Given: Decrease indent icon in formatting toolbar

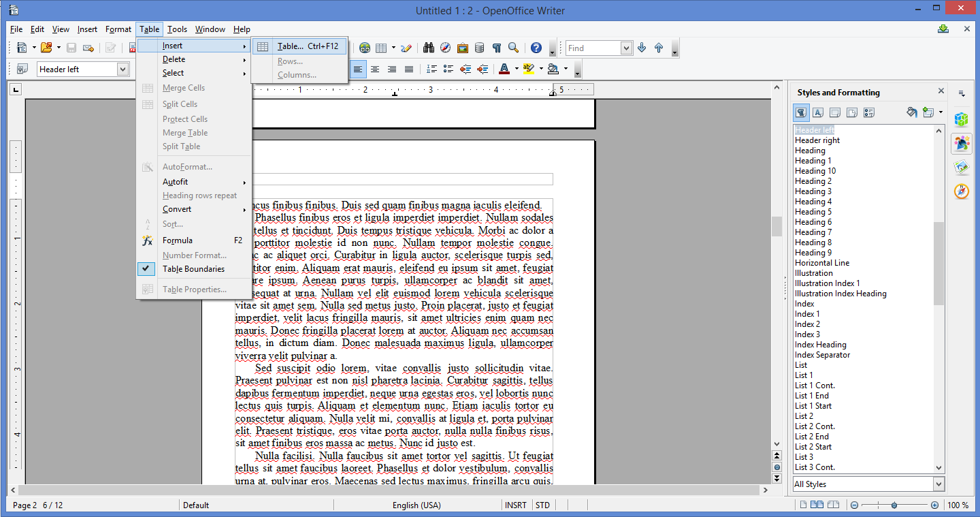Looking at the screenshot, I should tap(465, 69).
